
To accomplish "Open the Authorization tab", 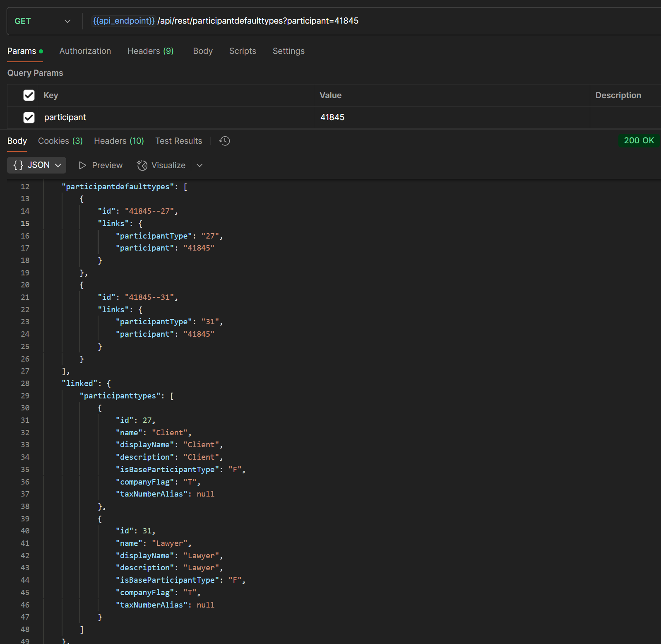I will click(x=85, y=51).
